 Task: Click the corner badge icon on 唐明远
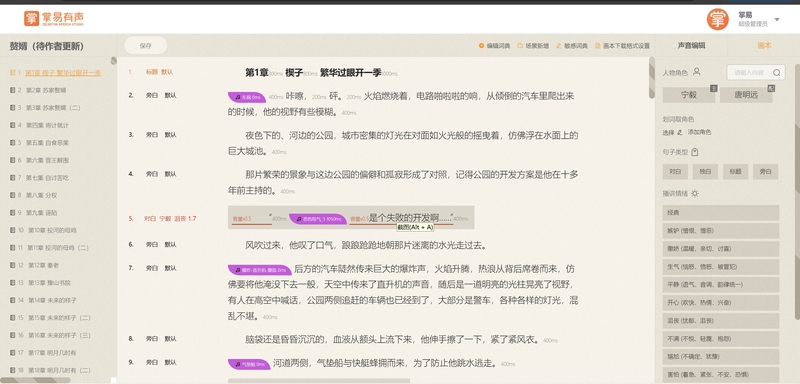tap(771, 88)
